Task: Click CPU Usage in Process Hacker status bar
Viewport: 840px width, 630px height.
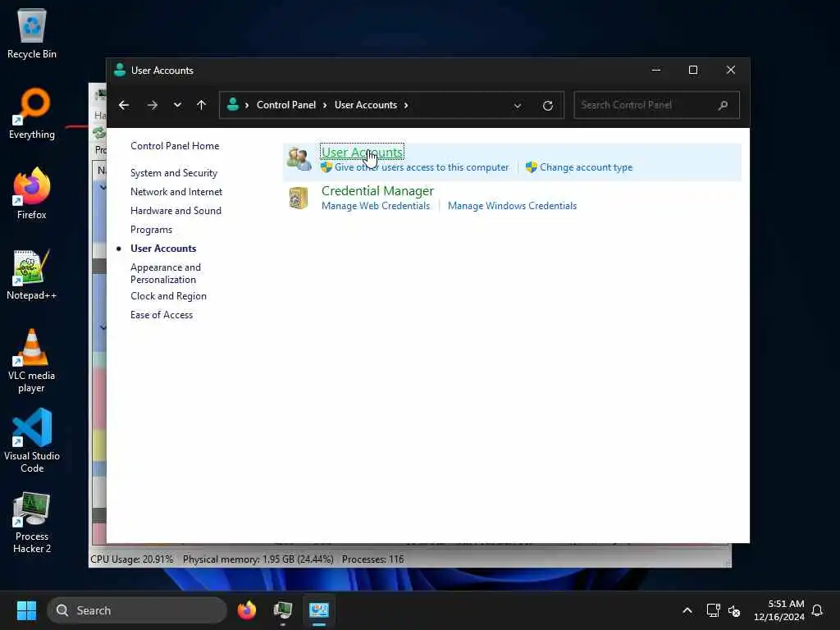Action: [x=132, y=559]
